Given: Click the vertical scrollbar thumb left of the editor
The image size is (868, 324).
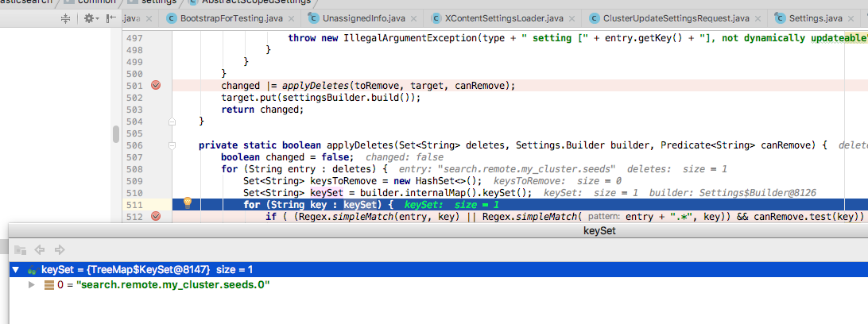Looking at the screenshot, I should tap(116, 133).
